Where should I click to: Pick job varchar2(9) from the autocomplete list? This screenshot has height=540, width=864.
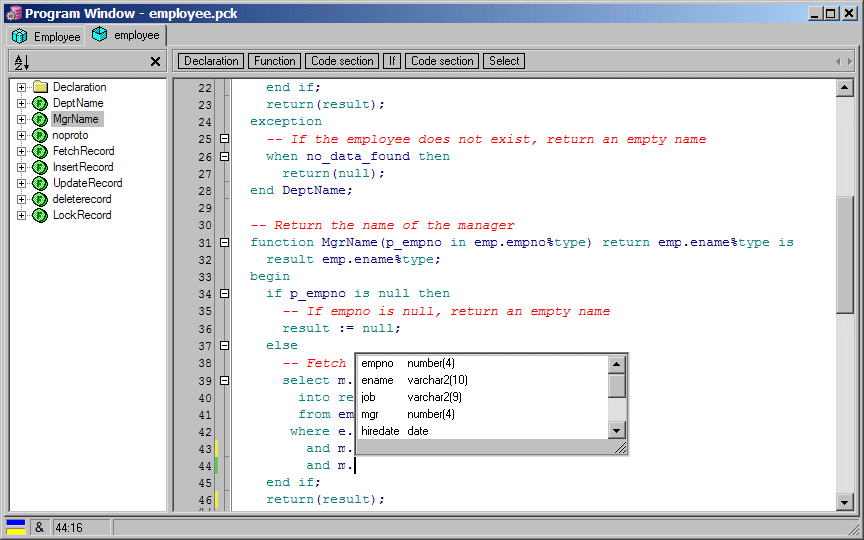(x=483, y=397)
